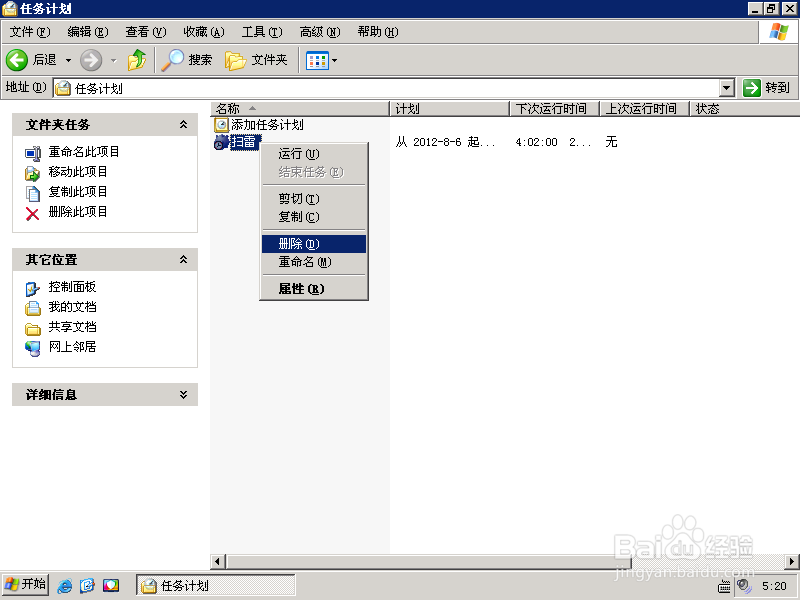This screenshot has width=800, height=600.
Task: Click the Up folder icon on the toolbar
Action: tap(136, 59)
